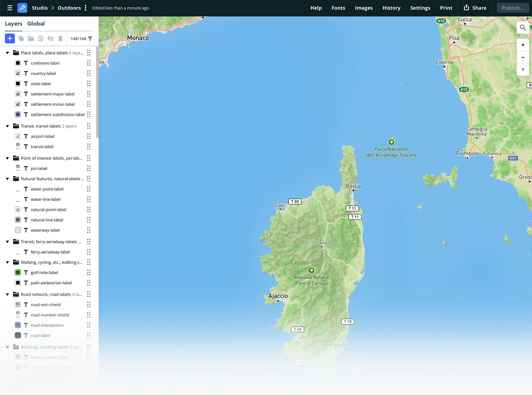Open the Print menu
532x395 pixels.
(x=446, y=8)
